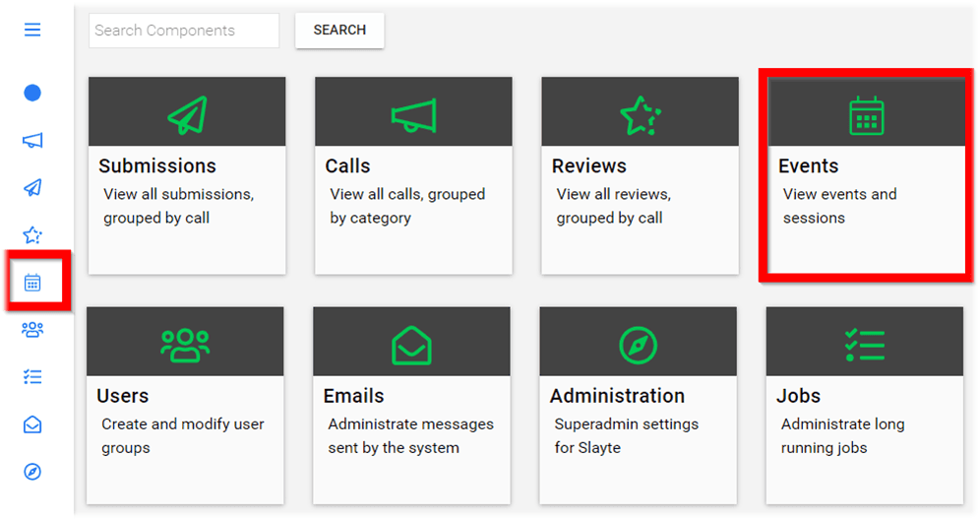Open Emails via the sidebar envelope icon

32,424
